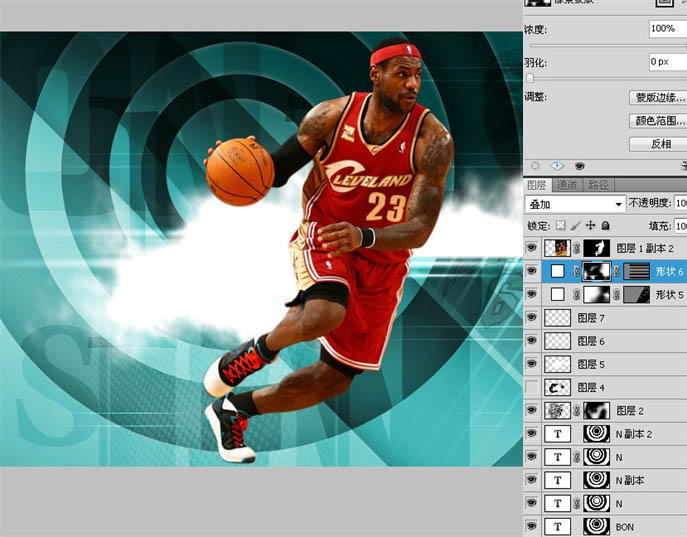Screen dimensions: 687x537
Task: Hide the 图层 7 layer
Action: coord(532,317)
